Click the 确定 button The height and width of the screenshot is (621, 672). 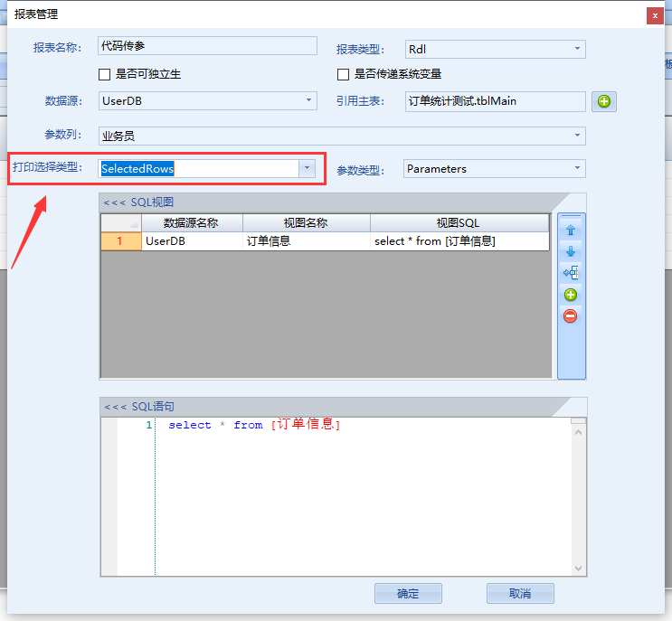coord(408,594)
